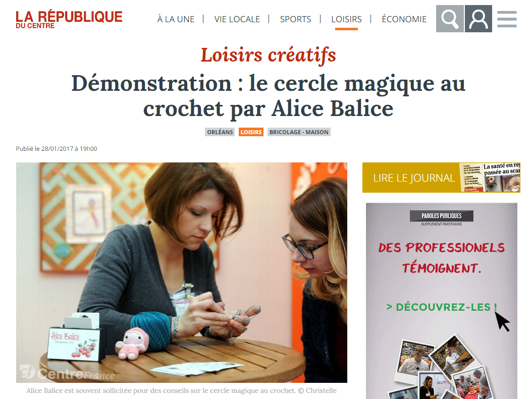Click DÉCOUVREZ-LES in the advertisement
The height and width of the screenshot is (399, 532).
pos(442,307)
